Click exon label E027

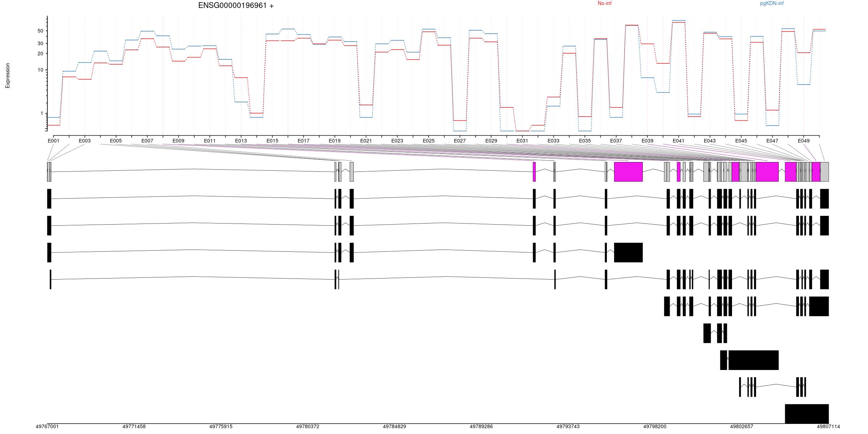point(460,141)
